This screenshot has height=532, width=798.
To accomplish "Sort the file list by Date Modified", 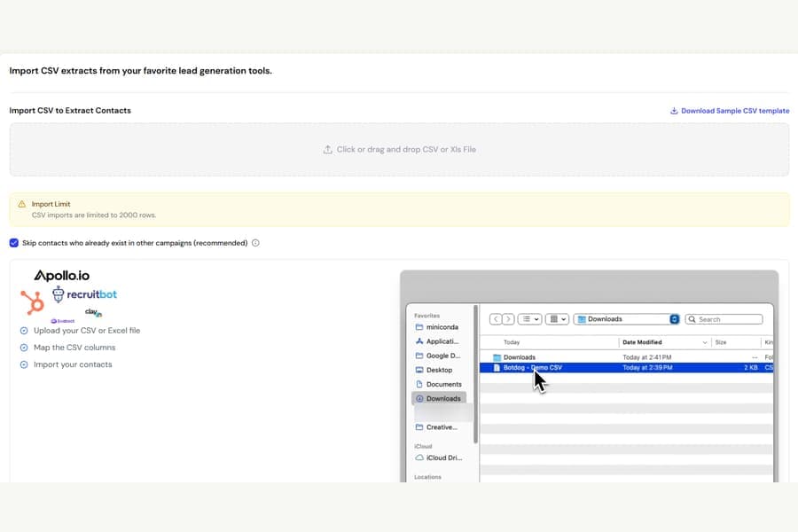I will tap(664, 342).
